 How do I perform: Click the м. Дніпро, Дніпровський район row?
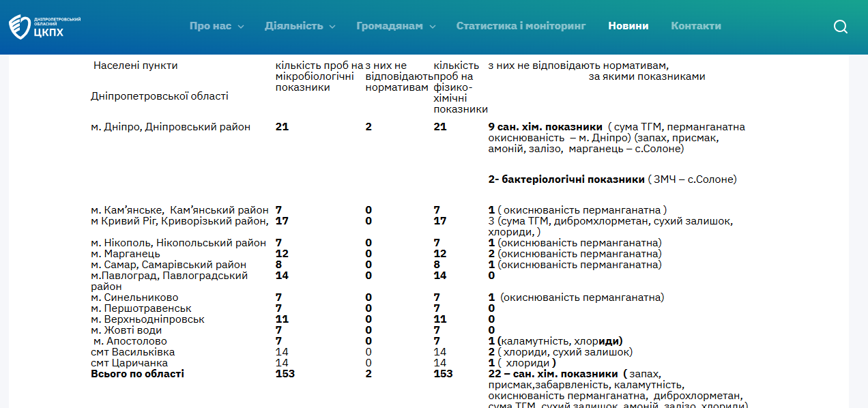pos(171,127)
